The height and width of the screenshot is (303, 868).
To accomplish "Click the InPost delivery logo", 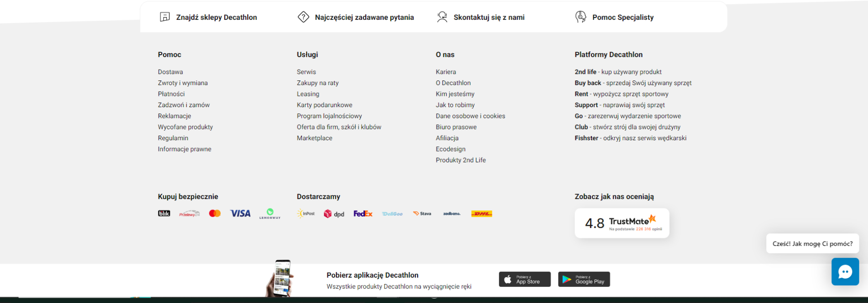I will [306, 213].
